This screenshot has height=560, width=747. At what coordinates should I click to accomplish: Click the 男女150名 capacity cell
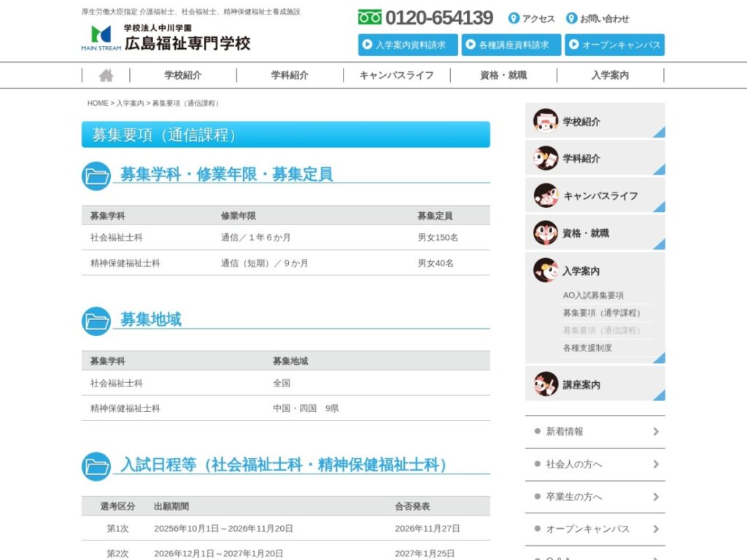438,237
